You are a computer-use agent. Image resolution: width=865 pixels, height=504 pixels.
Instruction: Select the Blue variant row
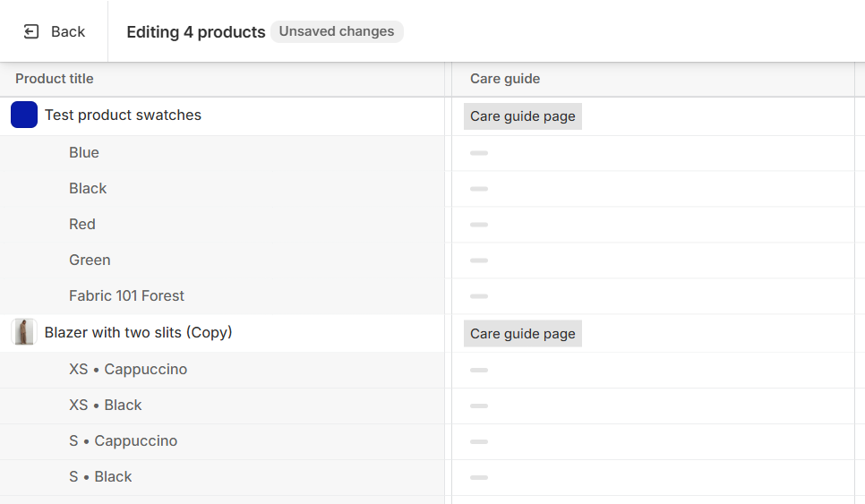[84, 152]
